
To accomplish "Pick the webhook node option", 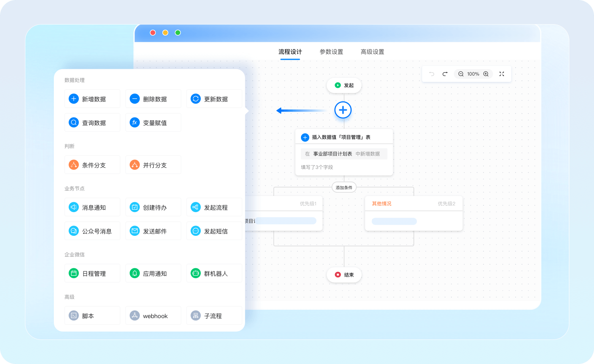I will click(x=153, y=316).
